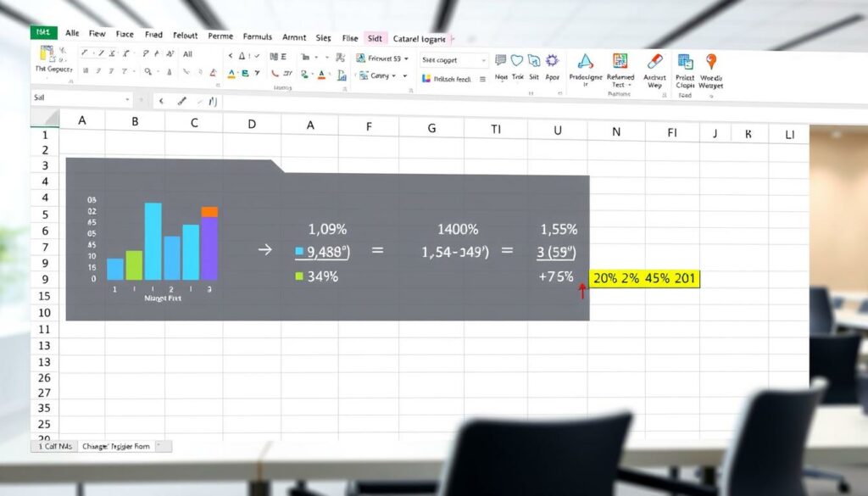Click the yellow-underlined A font color icon
Viewport: 868px width, 496px height.
click(x=231, y=74)
